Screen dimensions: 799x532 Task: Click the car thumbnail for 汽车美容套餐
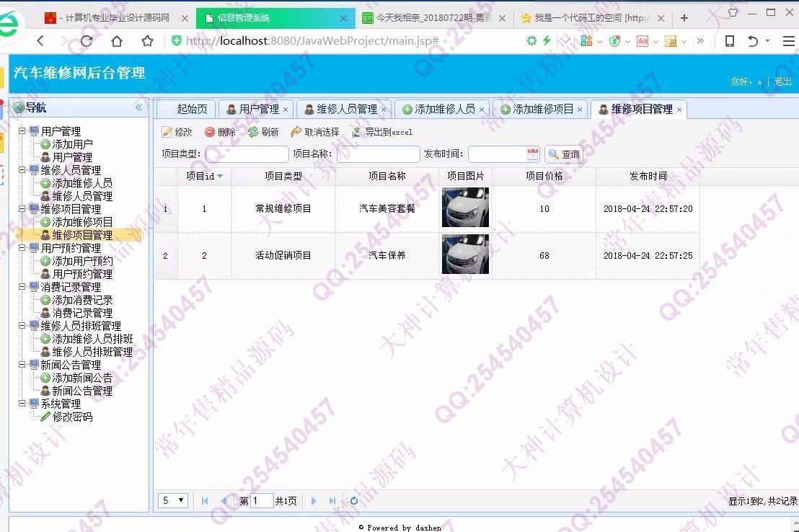465,207
